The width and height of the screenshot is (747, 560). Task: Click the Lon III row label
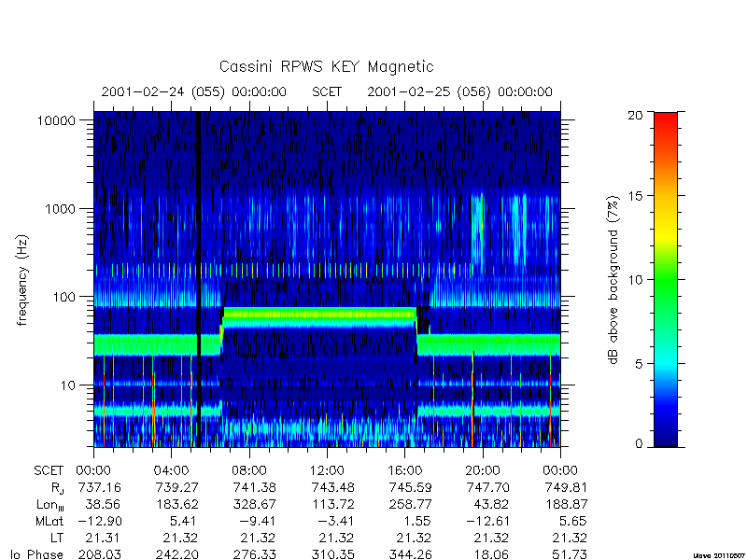(50, 505)
